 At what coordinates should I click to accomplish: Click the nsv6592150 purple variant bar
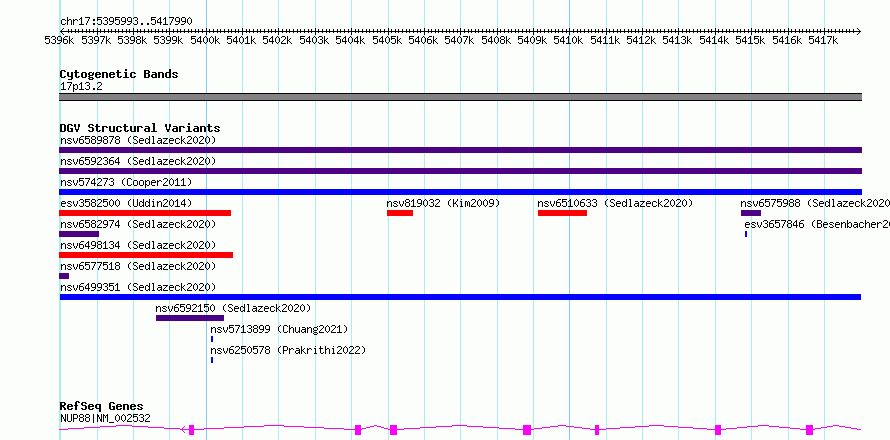pyautogui.click(x=190, y=318)
